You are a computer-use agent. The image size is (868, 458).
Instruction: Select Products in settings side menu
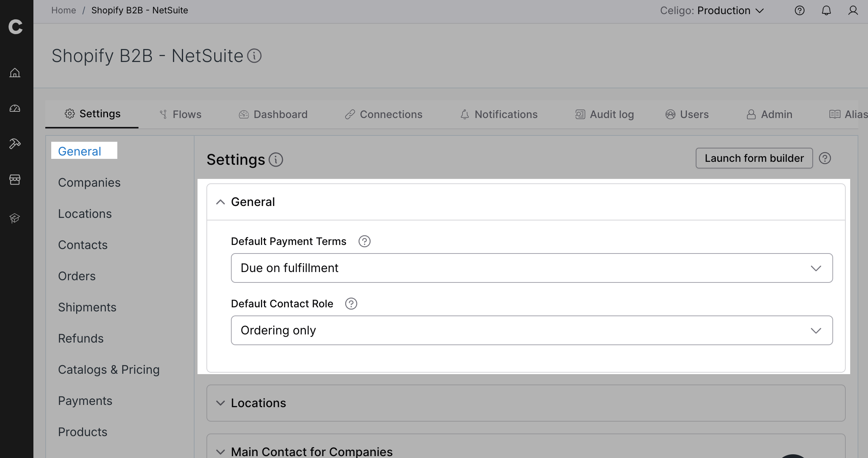[x=82, y=432]
